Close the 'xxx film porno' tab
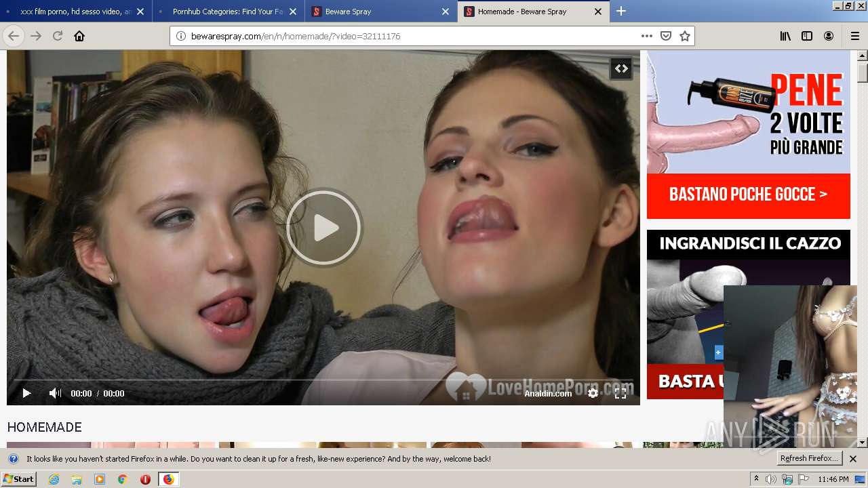This screenshot has height=488, width=868. 140,12
